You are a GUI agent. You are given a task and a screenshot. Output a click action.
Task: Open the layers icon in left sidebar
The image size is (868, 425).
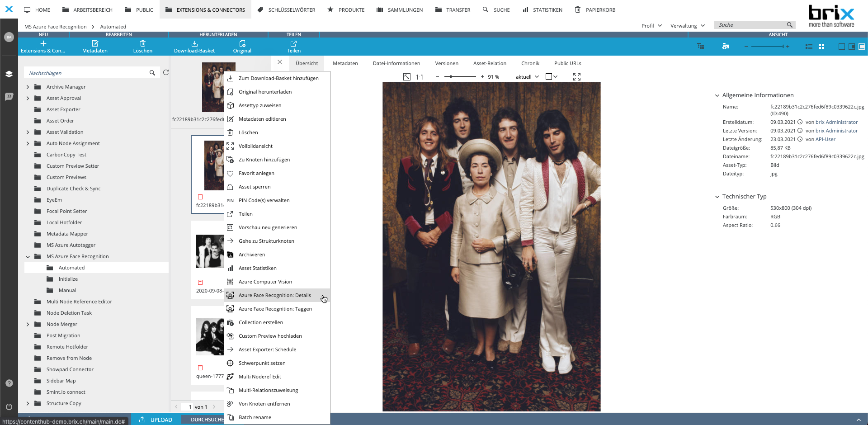(x=9, y=74)
